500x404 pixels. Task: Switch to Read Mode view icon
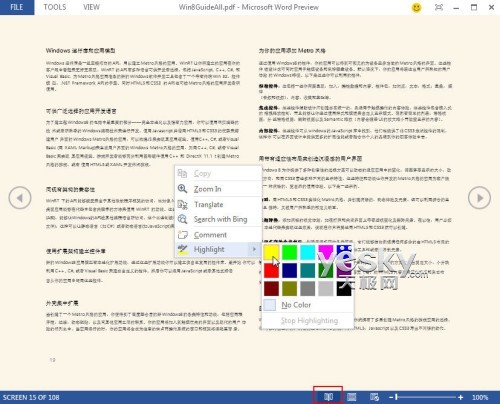[328, 397]
